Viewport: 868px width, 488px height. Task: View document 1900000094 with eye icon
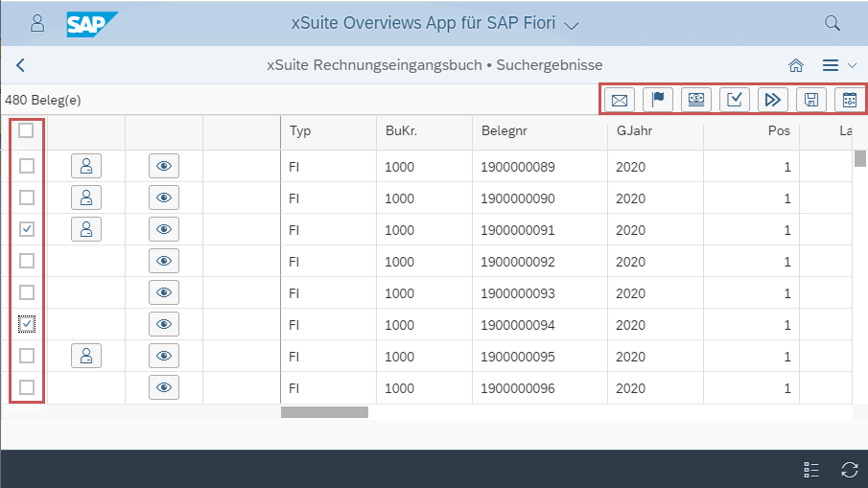point(164,324)
